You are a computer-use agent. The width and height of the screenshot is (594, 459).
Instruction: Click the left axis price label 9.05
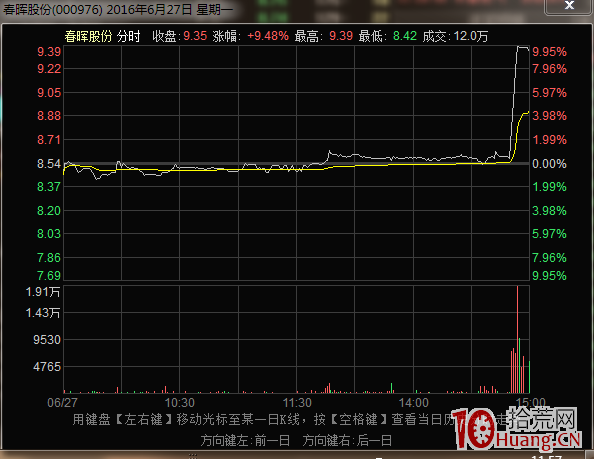[49, 92]
